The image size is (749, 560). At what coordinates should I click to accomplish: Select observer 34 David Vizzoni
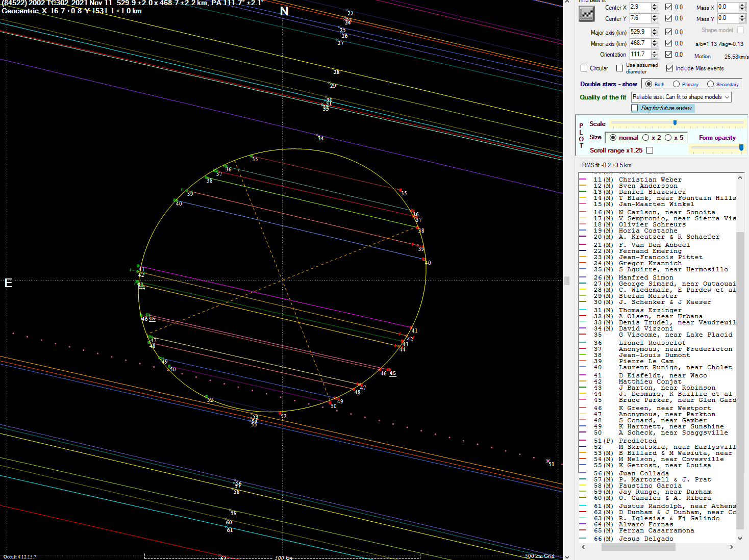[657, 328]
